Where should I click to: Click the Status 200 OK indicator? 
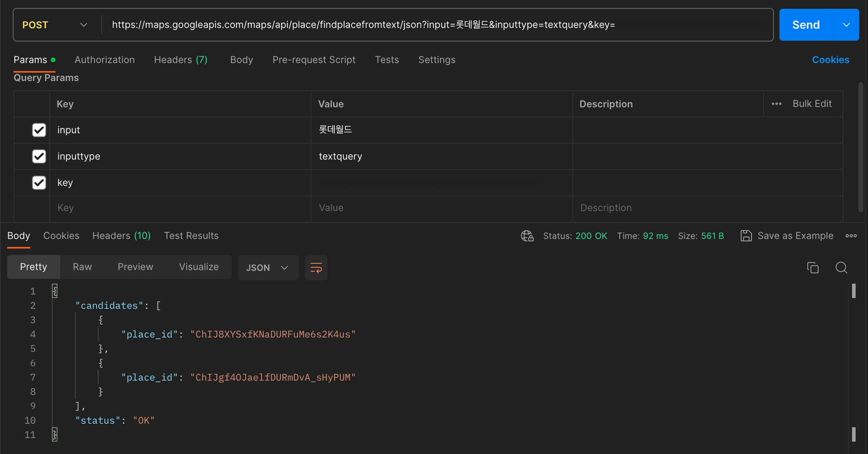pyautogui.click(x=575, y=236)
